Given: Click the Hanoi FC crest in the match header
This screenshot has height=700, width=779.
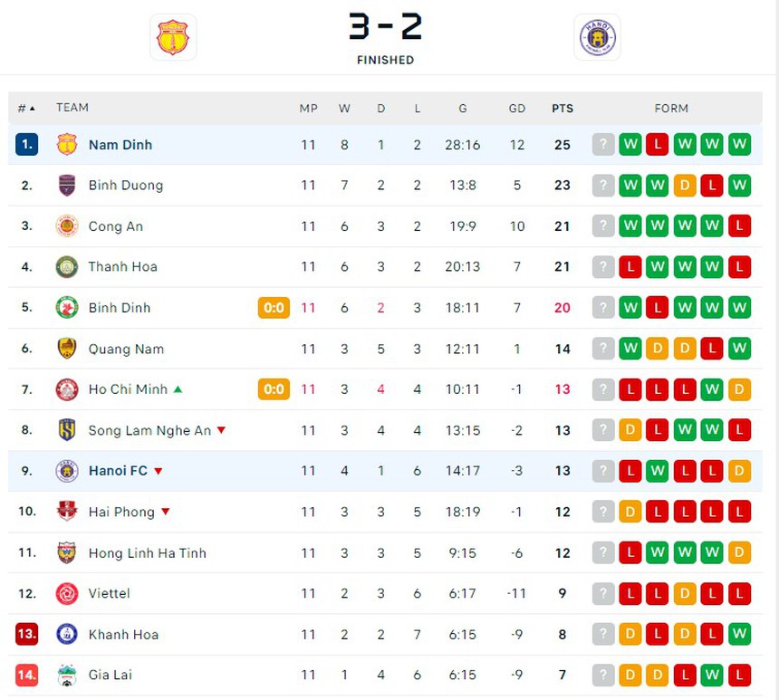Looking at the screenshot, I should coord(595,37).
